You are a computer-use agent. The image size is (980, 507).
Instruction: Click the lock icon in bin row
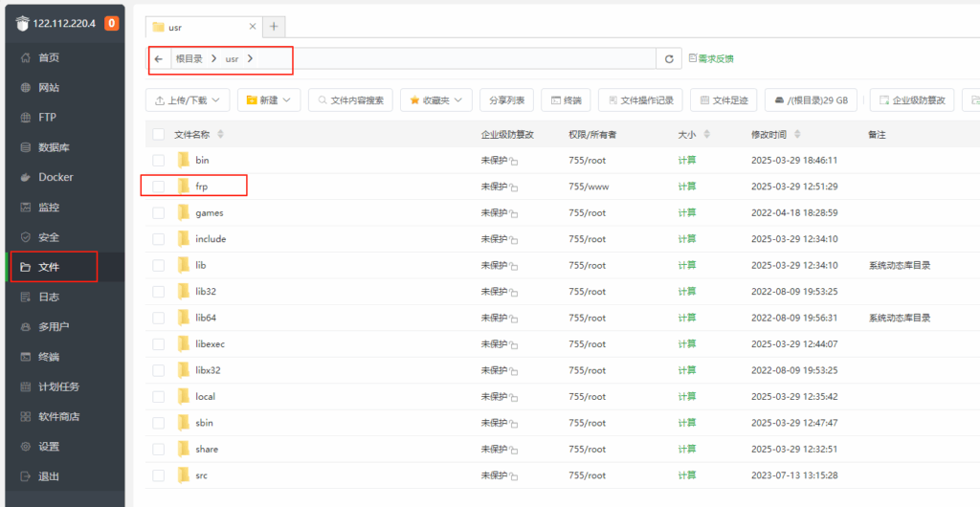(514, 162)
